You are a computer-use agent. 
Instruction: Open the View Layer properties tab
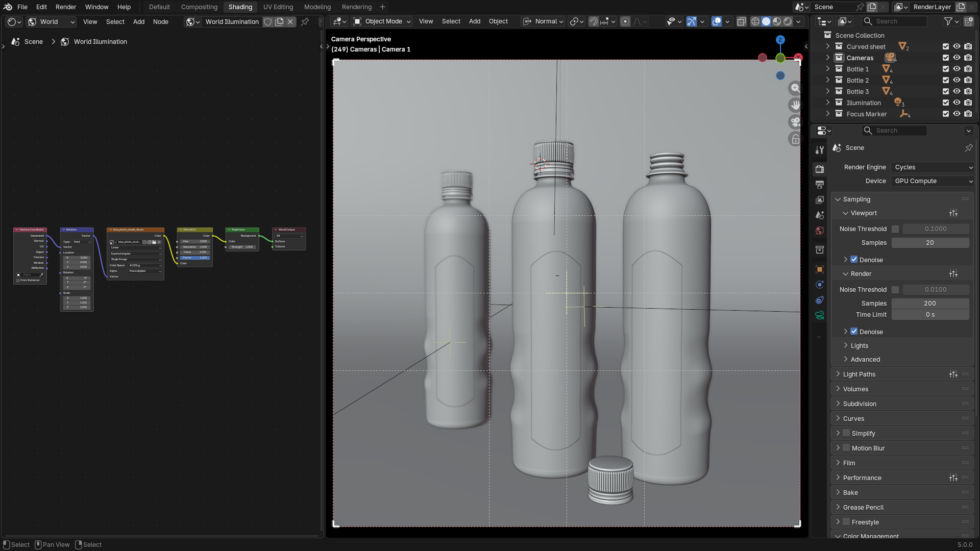pos(820,199)
